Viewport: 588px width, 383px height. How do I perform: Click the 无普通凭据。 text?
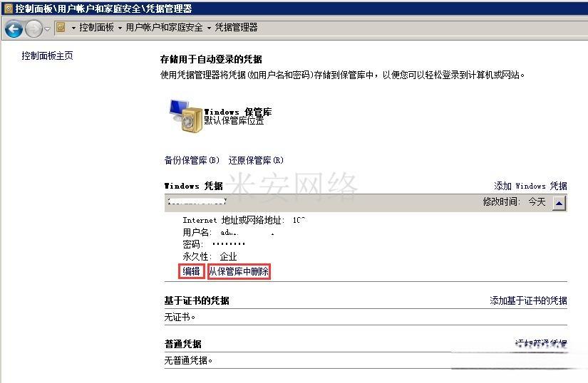188,360
